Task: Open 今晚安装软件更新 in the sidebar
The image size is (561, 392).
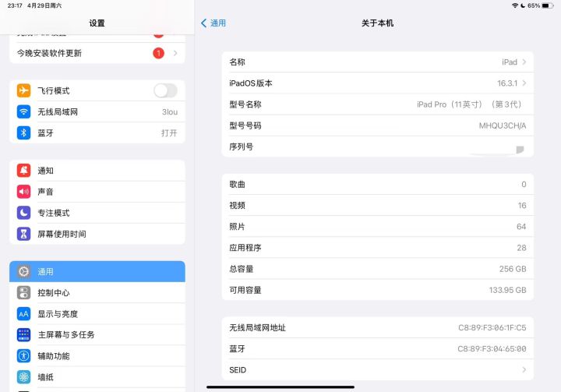Action: (x=97, y=53)
